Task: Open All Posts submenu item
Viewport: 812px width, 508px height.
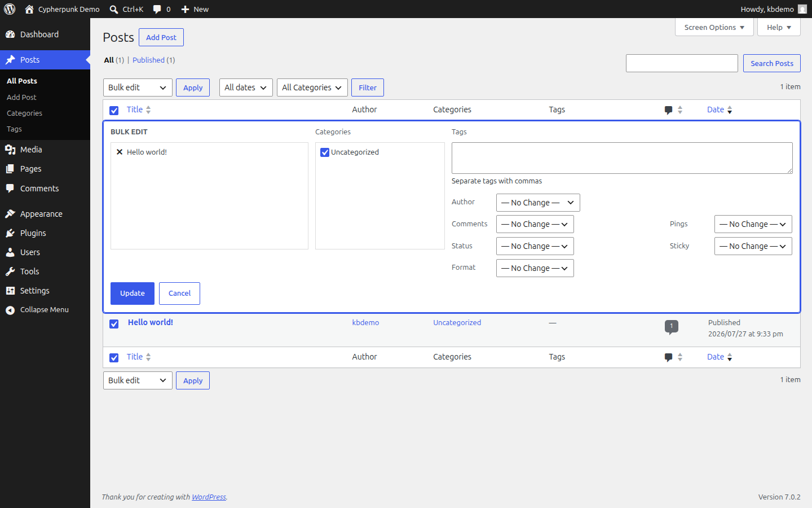Action: pyautogui.click(x=22, y=81)
